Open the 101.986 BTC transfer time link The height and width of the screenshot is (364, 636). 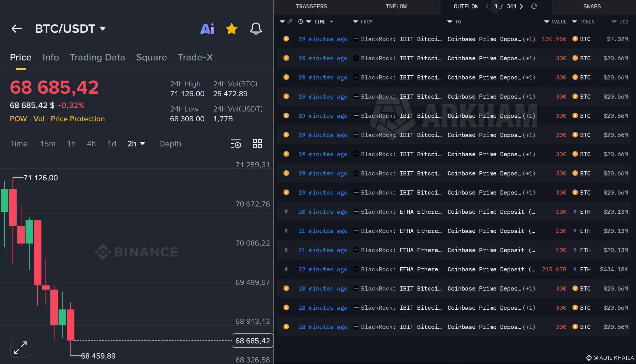pyautogui.click(x=323, y=39)
